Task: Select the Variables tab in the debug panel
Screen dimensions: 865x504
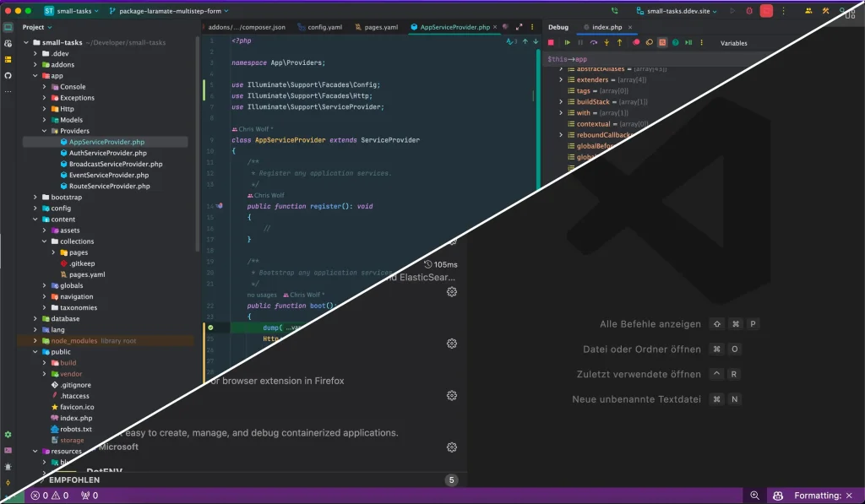Action: (x=733, y=42)
